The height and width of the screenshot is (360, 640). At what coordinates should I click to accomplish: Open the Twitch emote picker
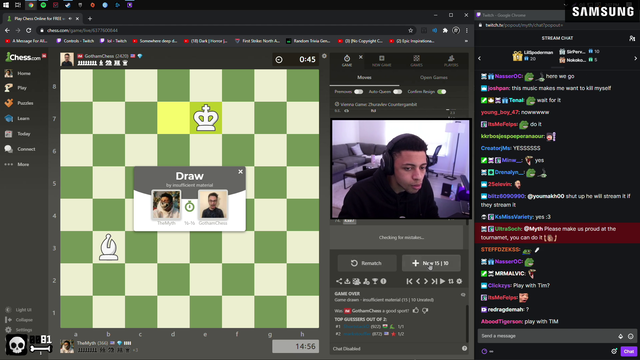tap(631, 336)
